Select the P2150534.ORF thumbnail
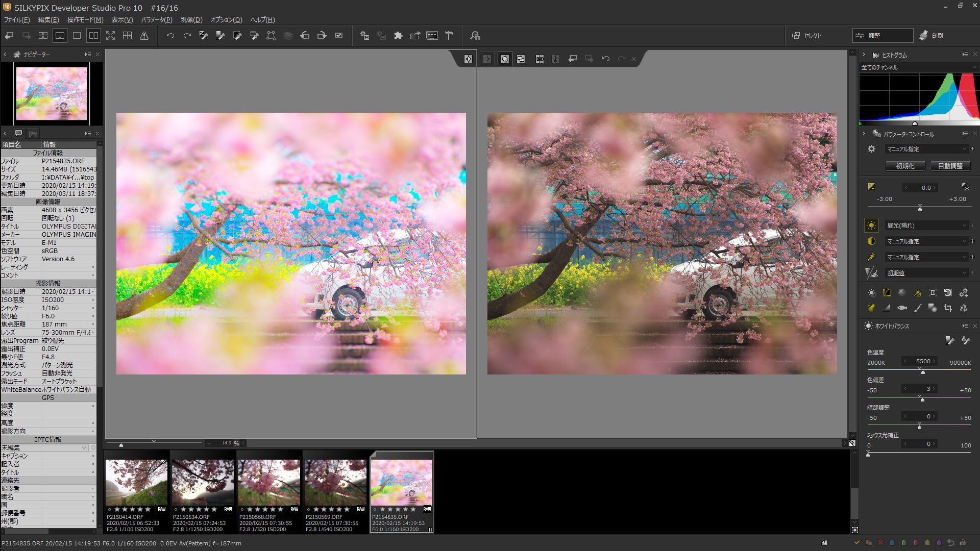Image resolution: width=980 pixels, height=551 pixels. tap(203, 482)
